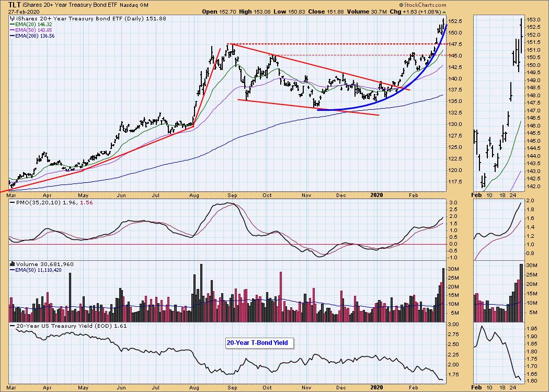Click the 117.5 price axis label
The width and height of the screenshot is (549, 392).
point(455,182)
